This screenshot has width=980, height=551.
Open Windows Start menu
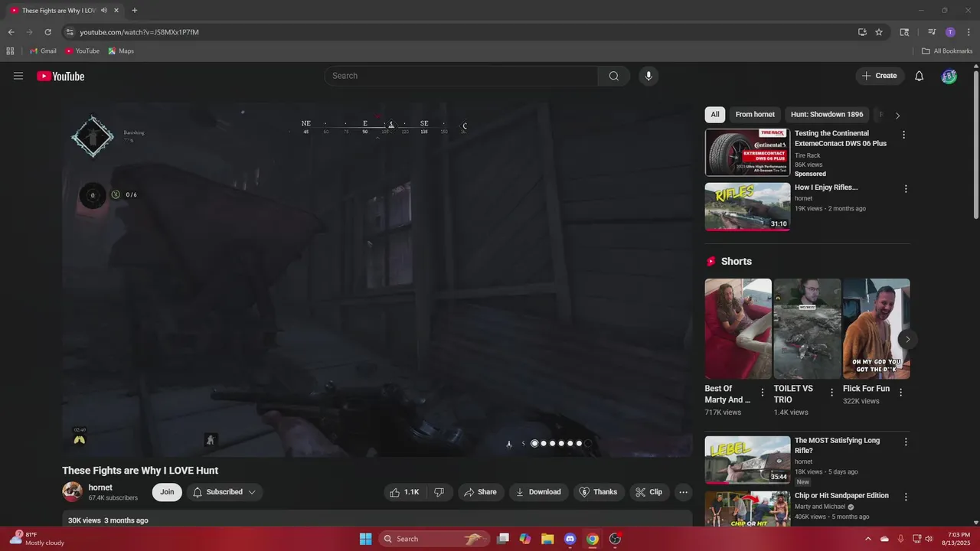(366, 539)
